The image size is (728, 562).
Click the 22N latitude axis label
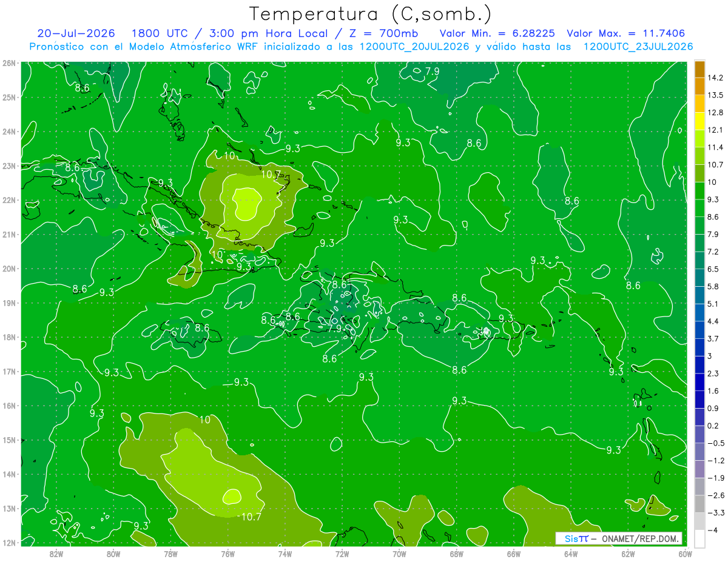pyautogui.click(x=8, y=200)
